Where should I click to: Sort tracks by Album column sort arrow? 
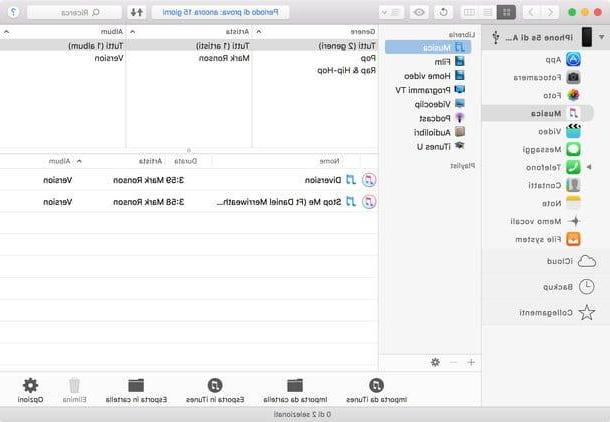[x=79, y=161]
